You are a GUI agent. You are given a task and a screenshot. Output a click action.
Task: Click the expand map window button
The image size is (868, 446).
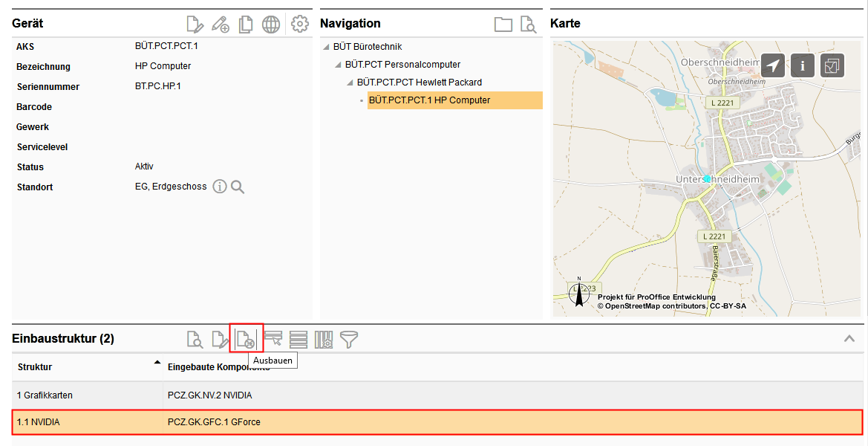pos(832,65)
